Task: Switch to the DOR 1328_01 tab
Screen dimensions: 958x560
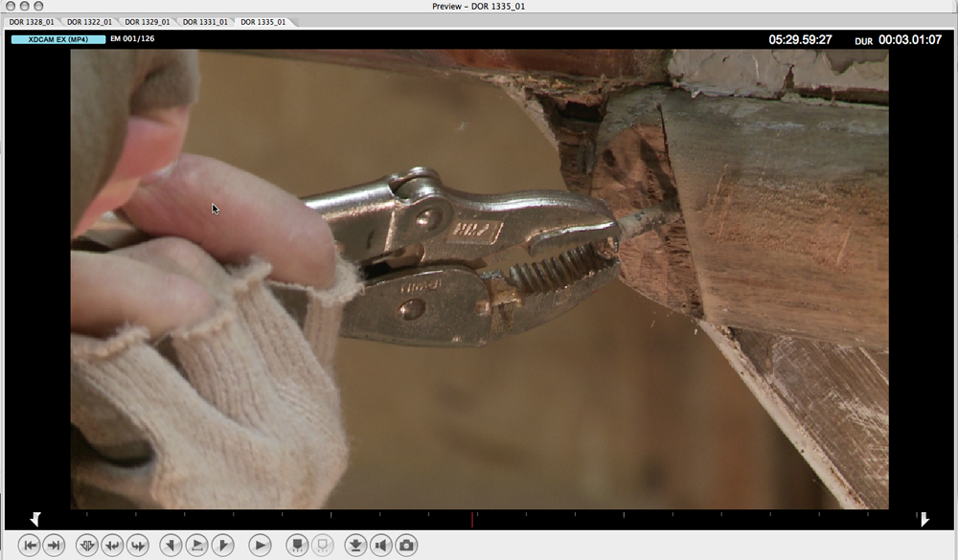Action: click(x=32, y=21)
